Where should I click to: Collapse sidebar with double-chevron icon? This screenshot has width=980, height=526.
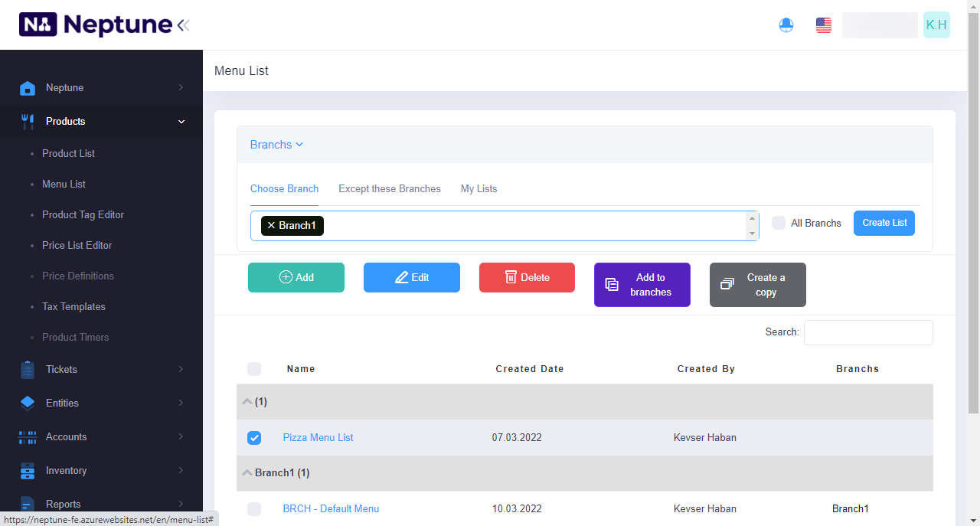click(x=183, y=25)
